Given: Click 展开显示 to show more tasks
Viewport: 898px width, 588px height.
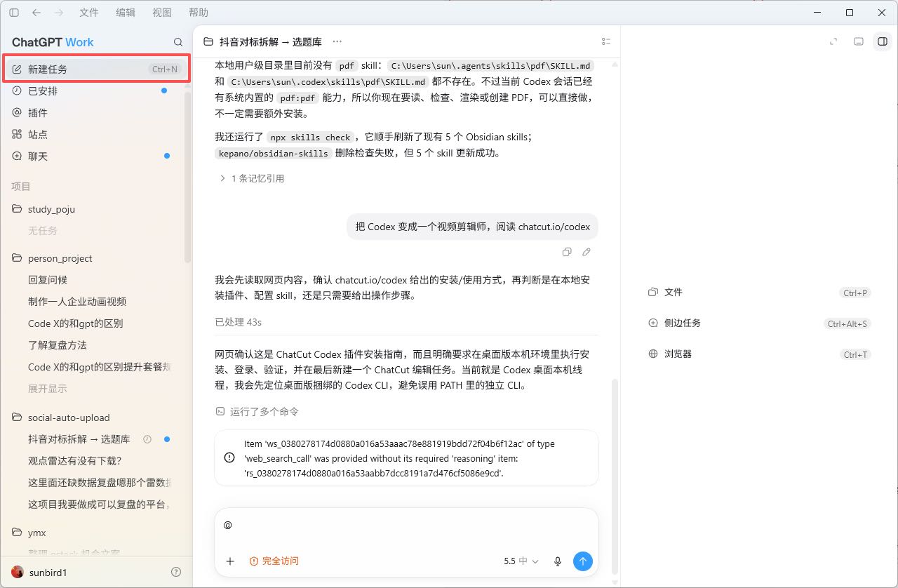Looking at the screenshot, I should [48, 389].
